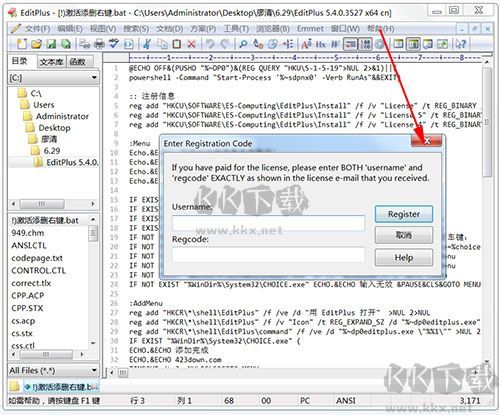Click the red Delete X toolbar icon
Image resolution: width=500 pixels, height=415 pixels.
(191, 44)
